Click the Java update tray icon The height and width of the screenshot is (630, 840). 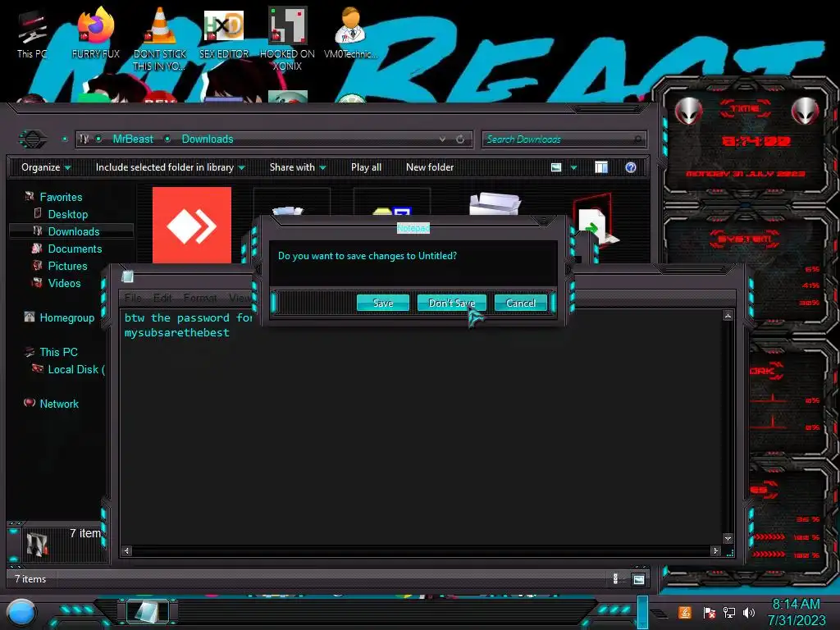tap(685, 612)
